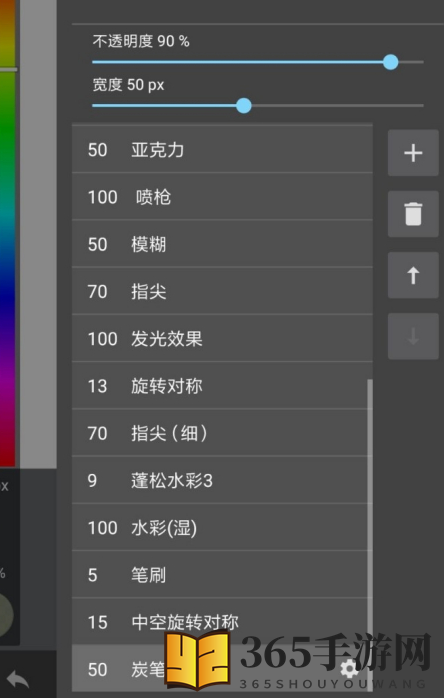Viewport: 444px width, 698px height.
Task: Tap the undo arrow at bottom left
Action: 18,679
